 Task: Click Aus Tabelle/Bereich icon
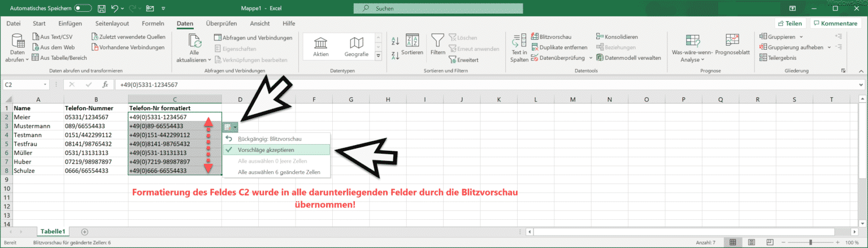point(36,58)
